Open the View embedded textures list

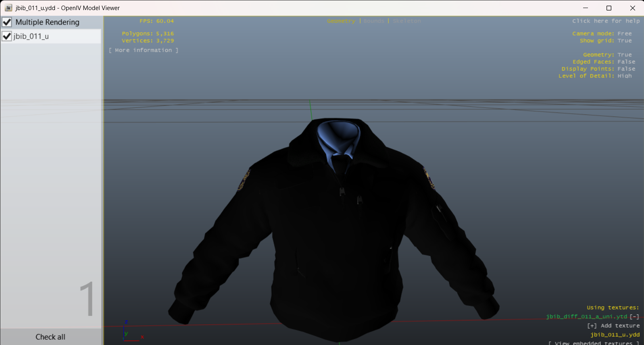594,343
